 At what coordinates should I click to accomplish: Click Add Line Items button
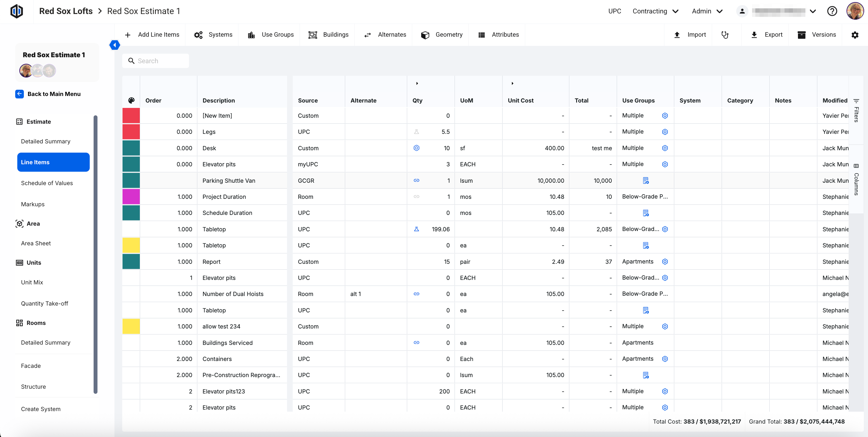(152, 35)
